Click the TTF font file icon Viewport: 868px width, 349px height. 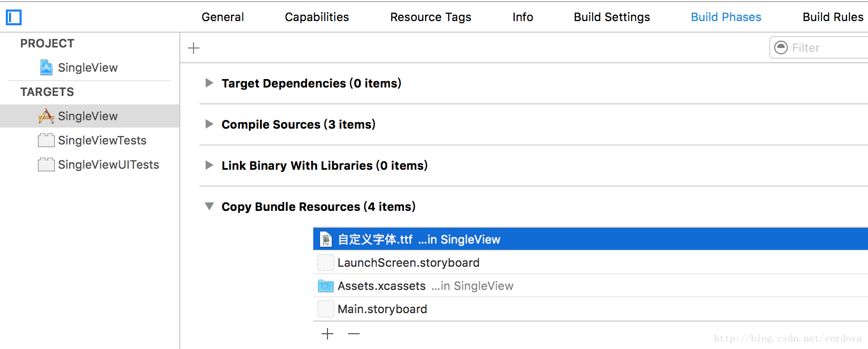(326, 239)
